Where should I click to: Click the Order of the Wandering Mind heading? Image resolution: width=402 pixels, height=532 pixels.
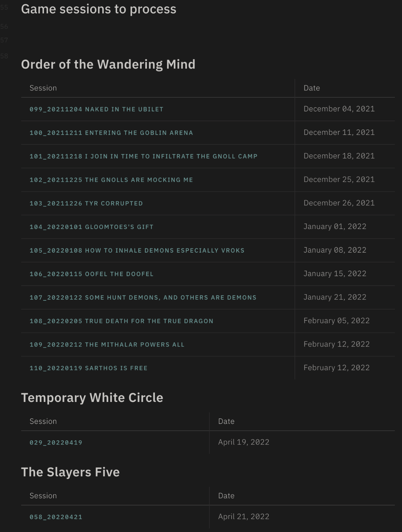pyautogui.click(x=108, y=64)
